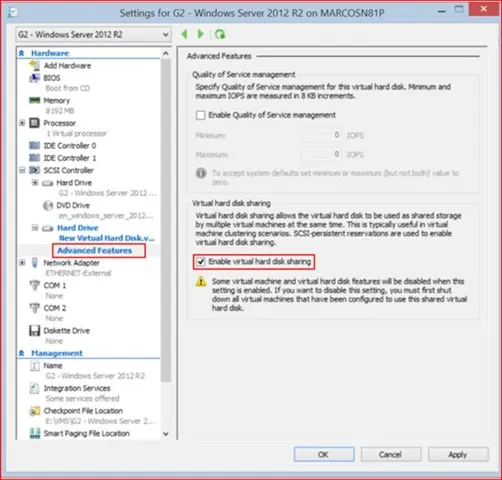Viewport: 502px width, 480px height.
Task: Collapse the Hardware section header
Action: [22, 53]
